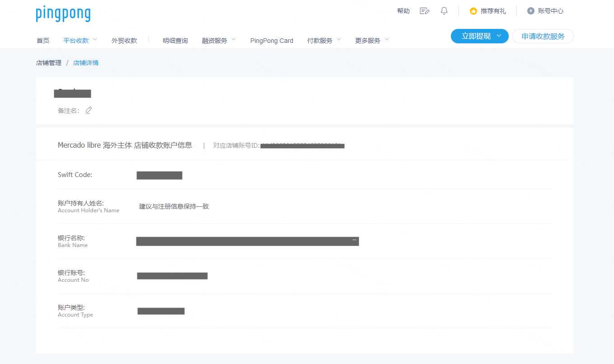Open 帮助 help link
This screenshot has height=364, width=614.
(403, 11)
